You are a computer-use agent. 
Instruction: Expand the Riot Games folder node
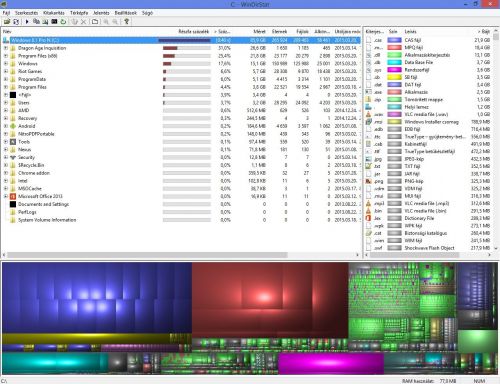[x=6, y=71]
